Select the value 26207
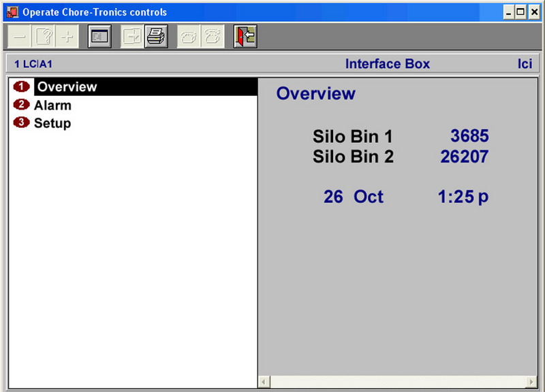 [x=465, y=157]
